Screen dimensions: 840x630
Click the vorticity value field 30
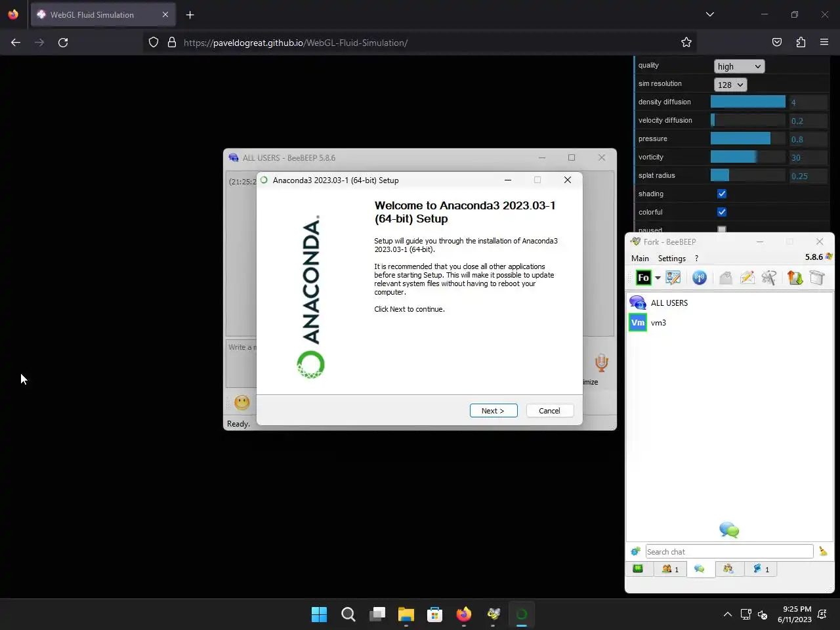[808, 157]
